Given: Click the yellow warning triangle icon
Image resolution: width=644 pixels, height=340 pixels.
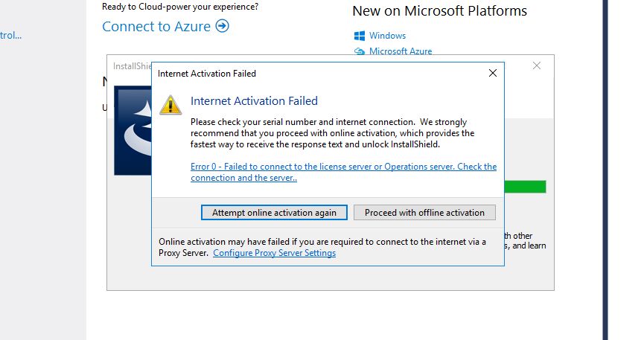Looking at the screenshot, I should 171,104.
